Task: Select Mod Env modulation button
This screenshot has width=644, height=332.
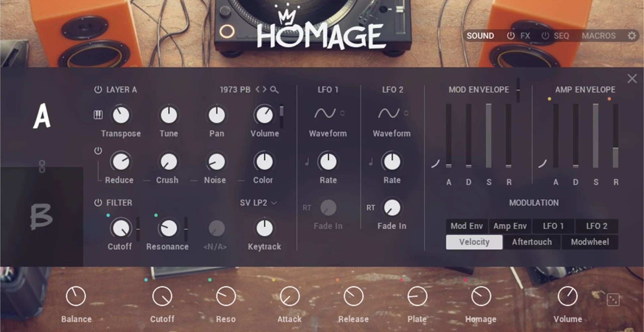Action: pos(467,226)
